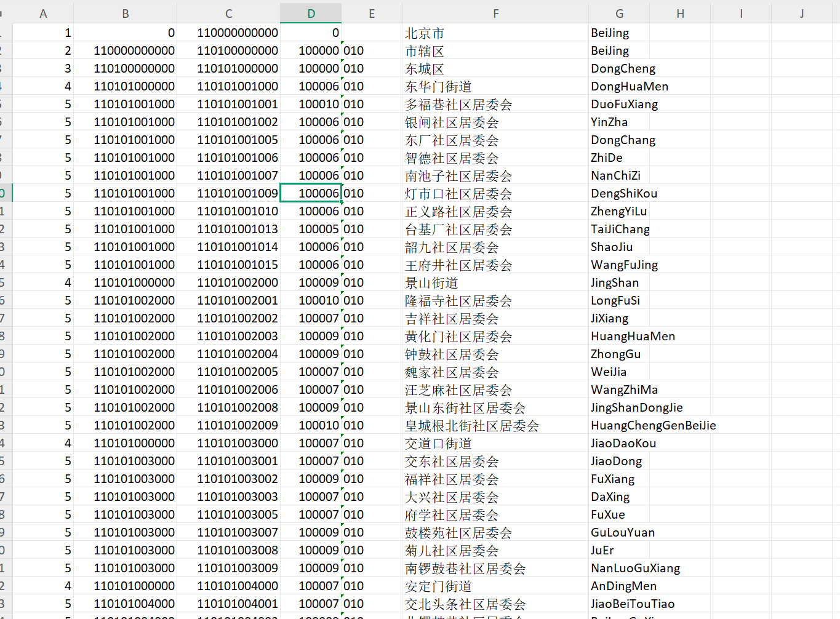Select the 台基厂社区居委会 cell

pyautogui.click(x=495, y=229)
